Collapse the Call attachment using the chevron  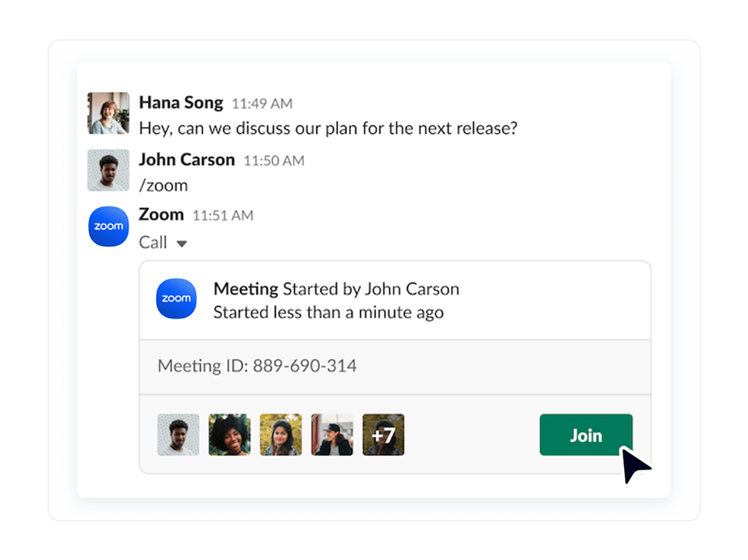(182, 243)
